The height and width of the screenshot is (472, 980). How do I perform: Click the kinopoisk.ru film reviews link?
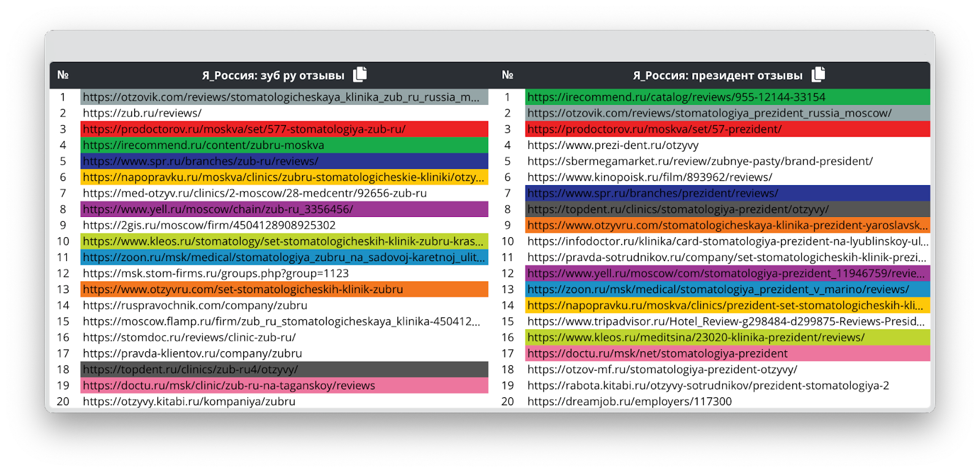coord(649,177)
